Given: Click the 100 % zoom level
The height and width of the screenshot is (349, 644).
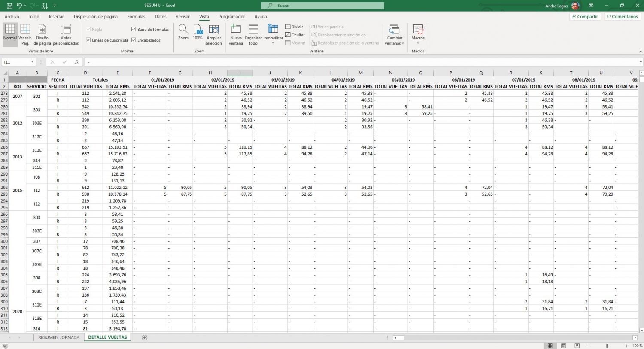Looking at the screenshot, I should [x=637, y=346].
